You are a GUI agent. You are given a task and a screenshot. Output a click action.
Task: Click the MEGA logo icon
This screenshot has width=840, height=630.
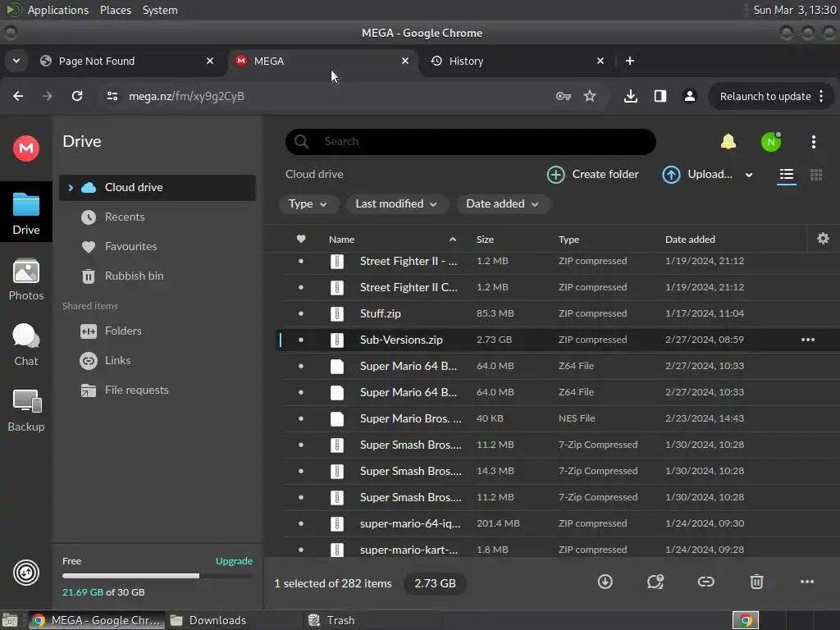(25, 148)
